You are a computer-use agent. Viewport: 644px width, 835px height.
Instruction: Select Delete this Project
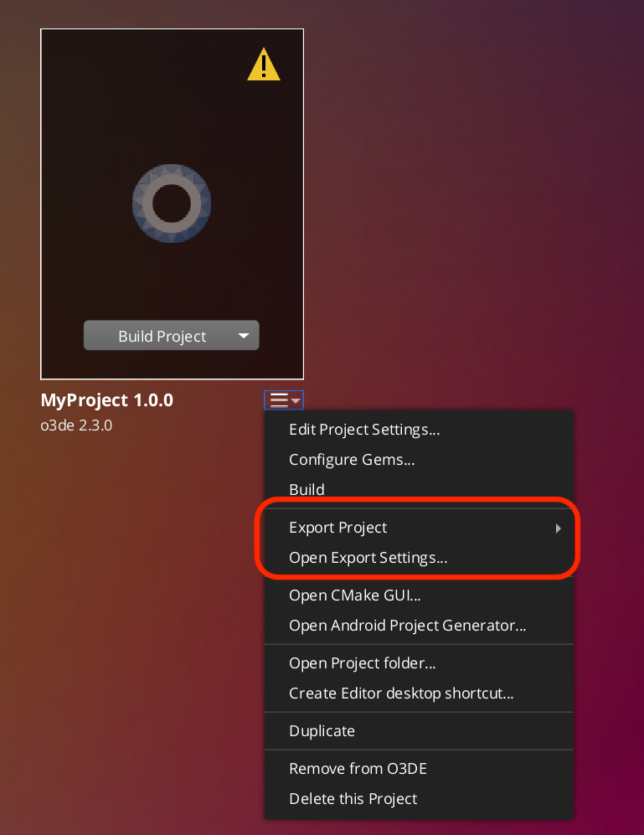point(353,798)
